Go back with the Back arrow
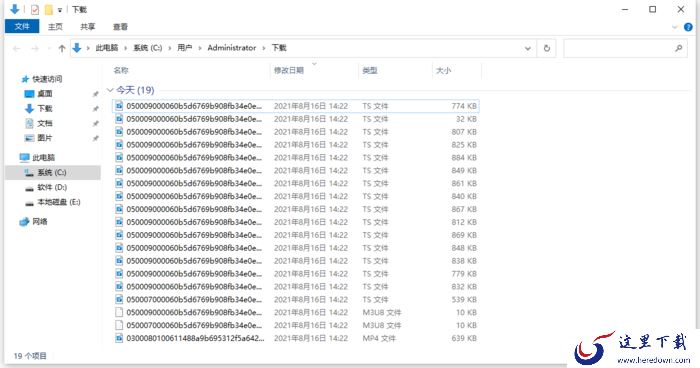This screenshot has height=368, width=700. 17,48
